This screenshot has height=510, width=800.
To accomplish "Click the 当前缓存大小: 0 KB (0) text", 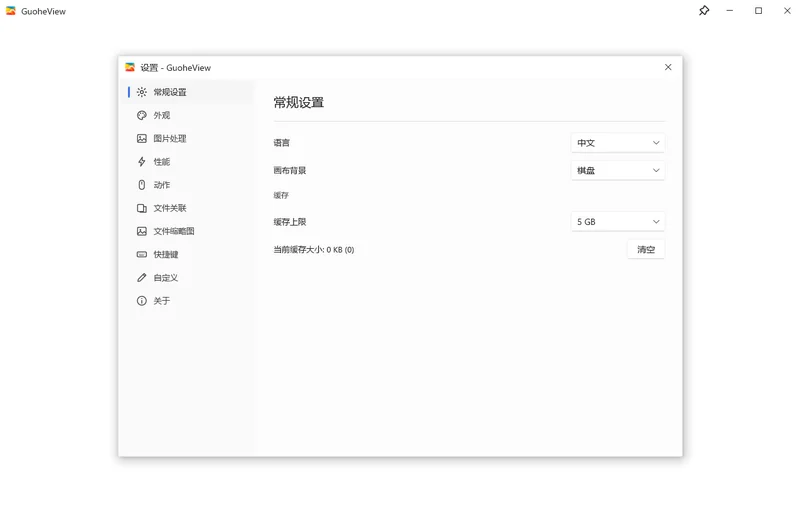I will tap(314, 250).
